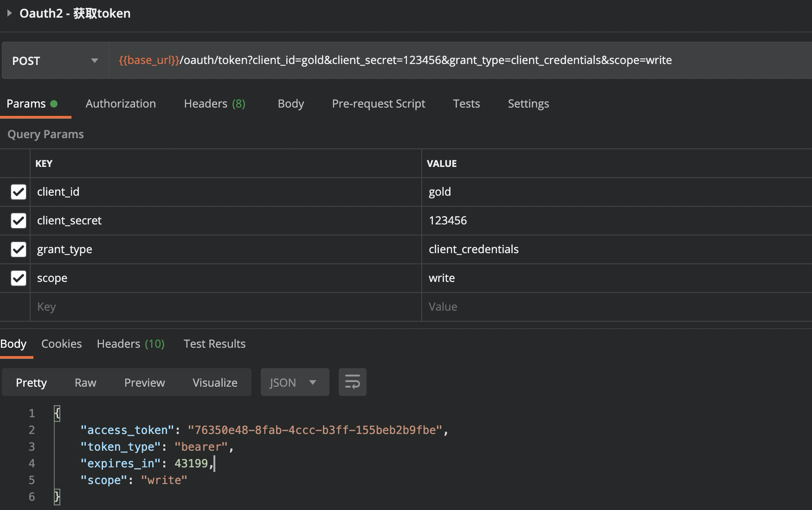
Task: Uncheck the client_id parameter checkbox
Action: coord(19,192)
